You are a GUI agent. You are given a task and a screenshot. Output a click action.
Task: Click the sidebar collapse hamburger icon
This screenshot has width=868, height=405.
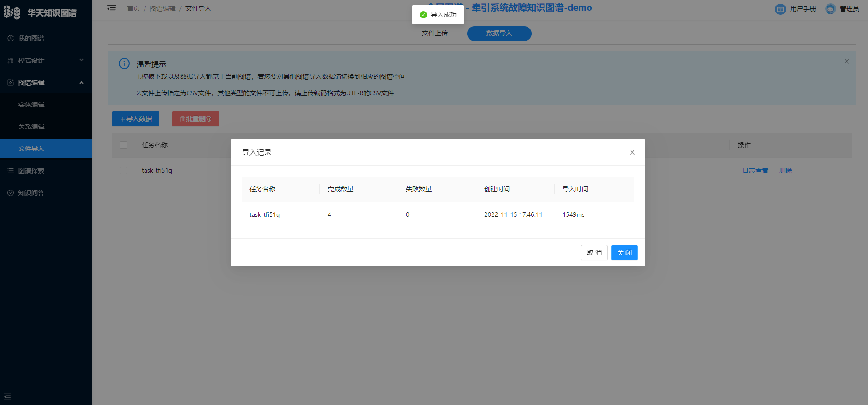point(111,9)
